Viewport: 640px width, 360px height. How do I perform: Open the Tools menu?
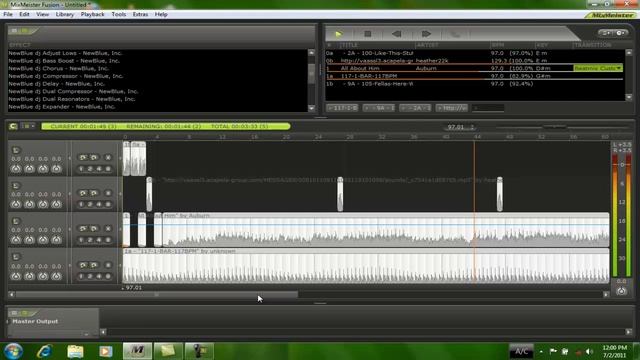(x=119, y=14)
